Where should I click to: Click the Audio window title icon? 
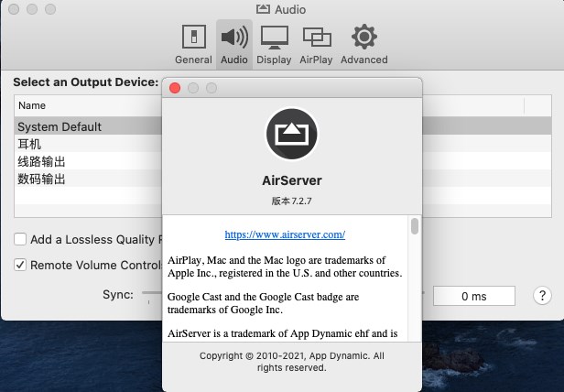(x=263, y=9)
